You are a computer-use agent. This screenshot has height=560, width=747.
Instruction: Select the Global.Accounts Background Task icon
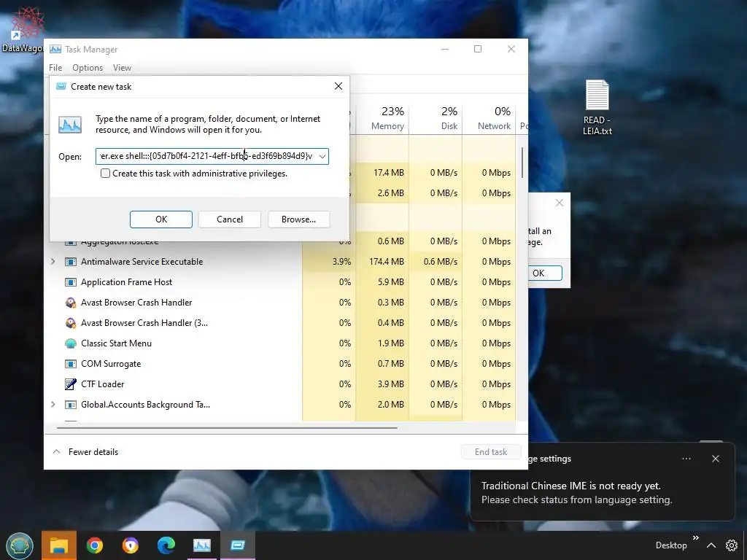(71, 404)
